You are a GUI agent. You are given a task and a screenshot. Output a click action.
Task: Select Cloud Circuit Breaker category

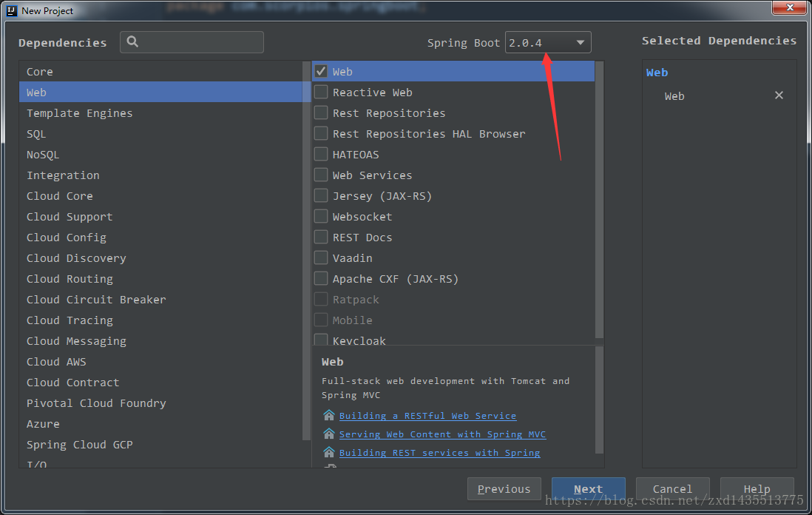[161, 300]
